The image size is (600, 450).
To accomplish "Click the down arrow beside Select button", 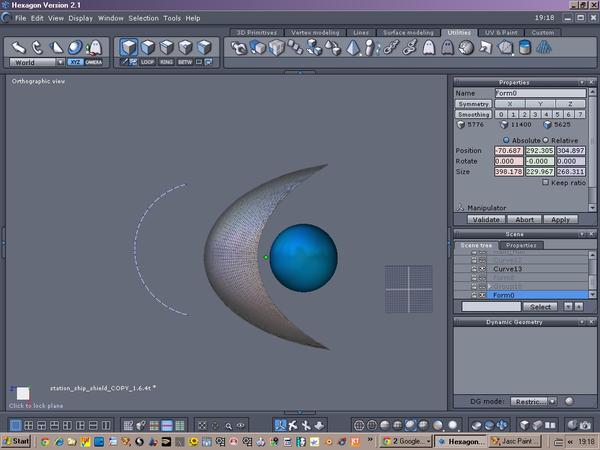I will [x=568, y=307].
